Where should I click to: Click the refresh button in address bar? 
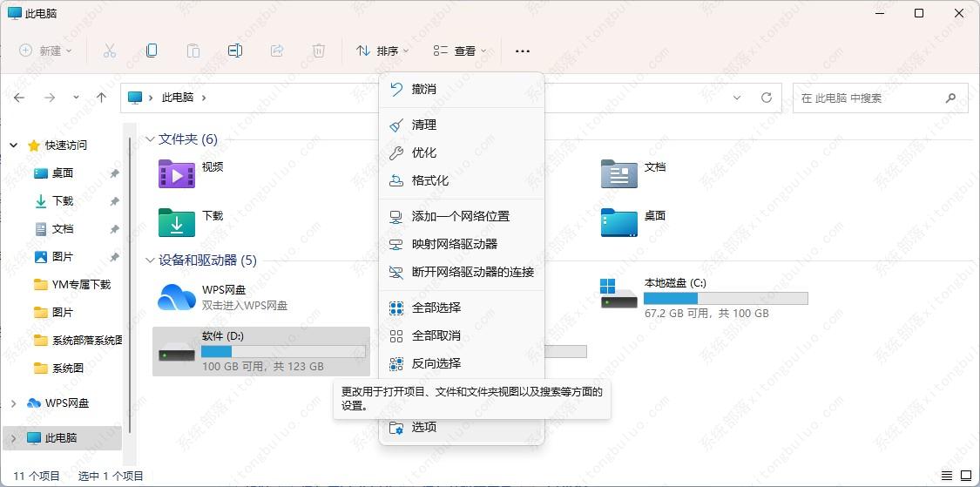pyautogui.click(x=767, y=98)
